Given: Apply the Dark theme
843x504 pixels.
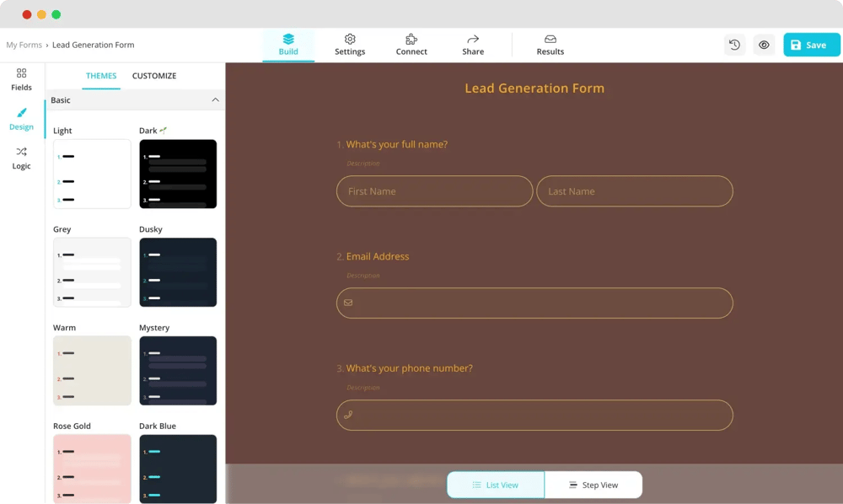Looking at the screenshot, I should (178, 174).
